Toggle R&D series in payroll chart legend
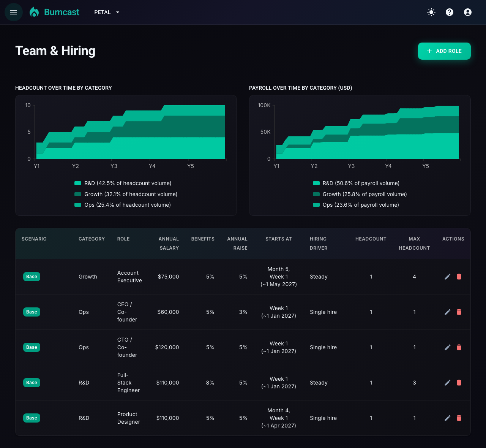Screen dimensions: 486x448 tap(356, 183)
